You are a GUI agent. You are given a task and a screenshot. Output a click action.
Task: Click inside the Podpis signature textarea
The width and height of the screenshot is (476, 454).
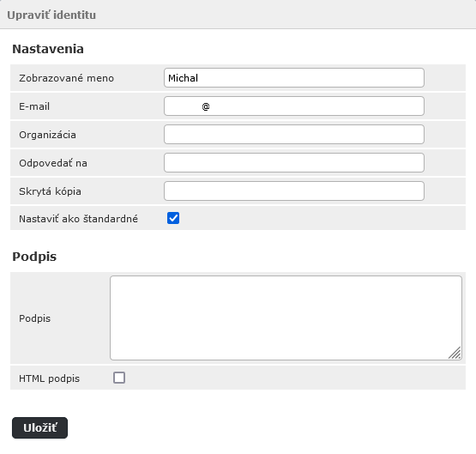click(x=286, y=318)
